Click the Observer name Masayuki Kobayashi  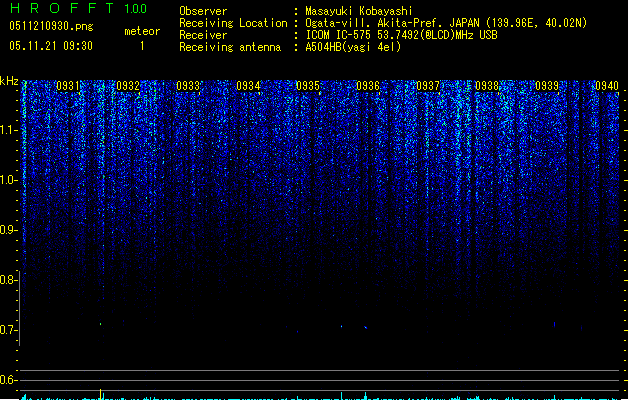pyautogui.click(x=359, y=11)
